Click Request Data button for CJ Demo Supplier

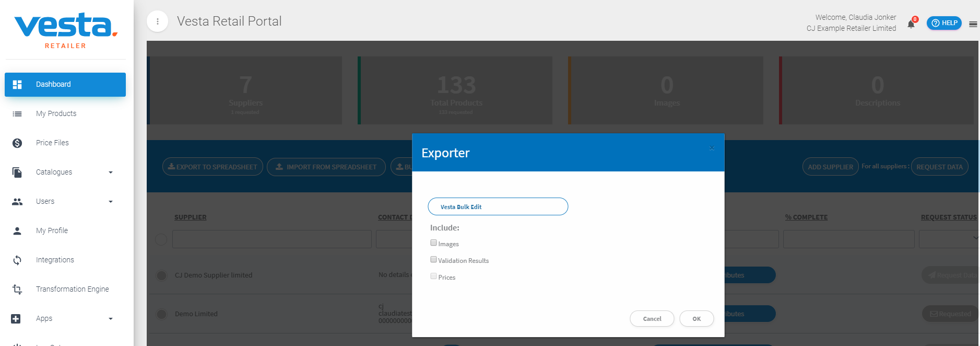[x=950, y=275]
